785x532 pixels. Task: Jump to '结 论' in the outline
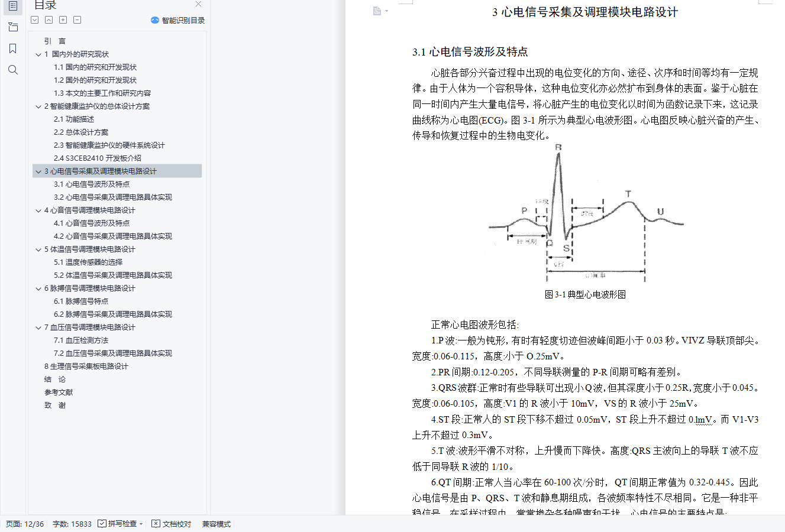(x=55, y=379)
